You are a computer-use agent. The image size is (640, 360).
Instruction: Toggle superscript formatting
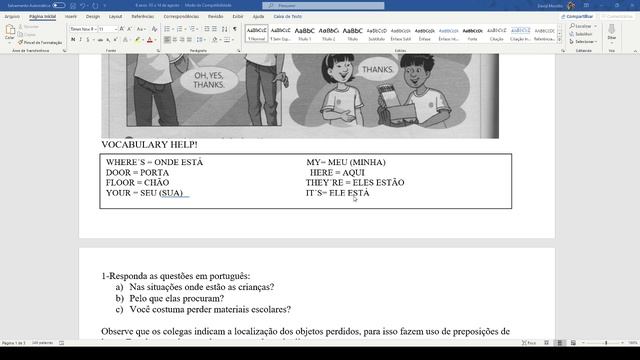(116, 40)
